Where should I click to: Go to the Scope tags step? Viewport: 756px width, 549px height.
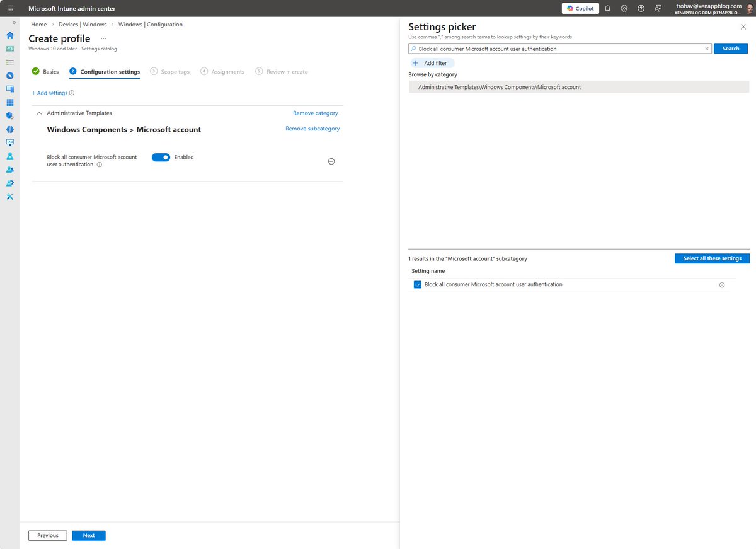click(170, 72)
